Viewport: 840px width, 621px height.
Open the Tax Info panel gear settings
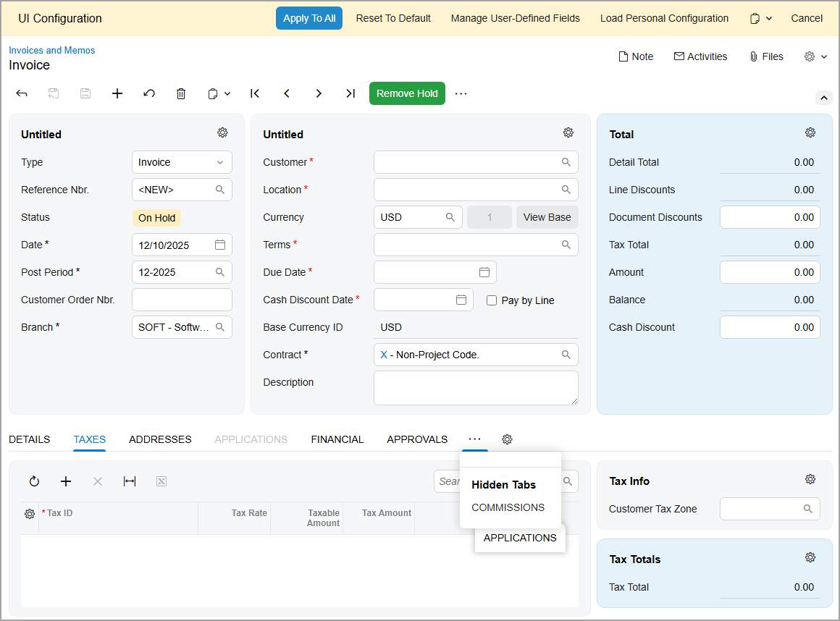[x=810, y=479]
